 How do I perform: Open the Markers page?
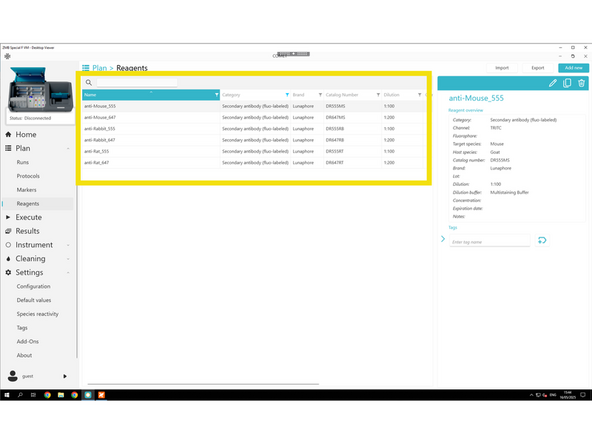26,190
